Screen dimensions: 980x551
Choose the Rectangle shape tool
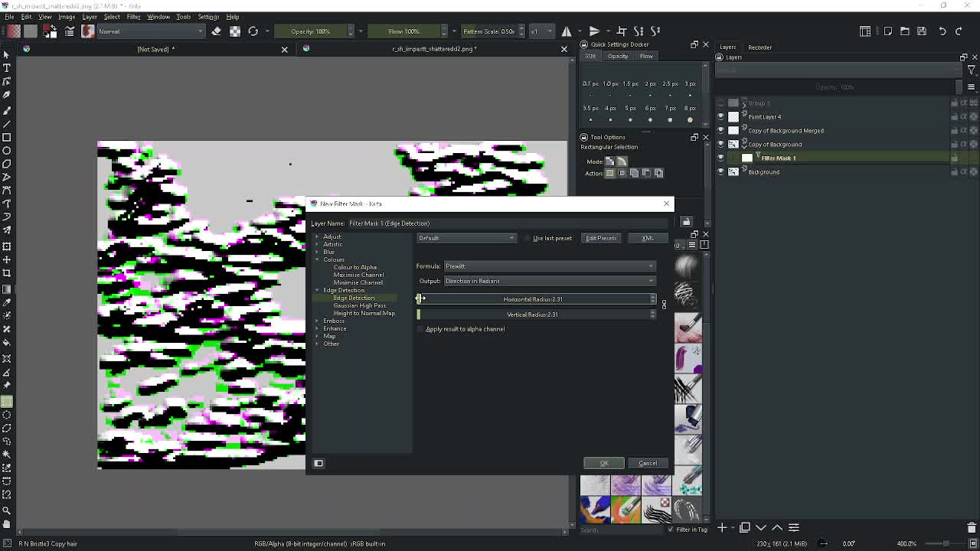pyautogui.click(x=7, y=136)
